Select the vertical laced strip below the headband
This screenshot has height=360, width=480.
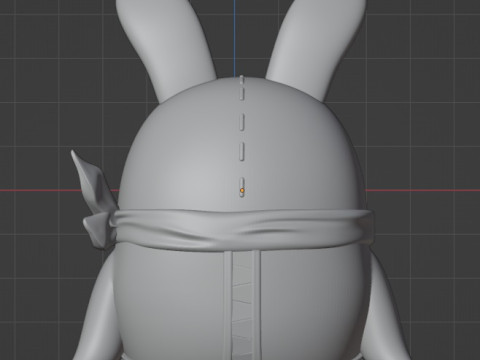coord(242,305)
